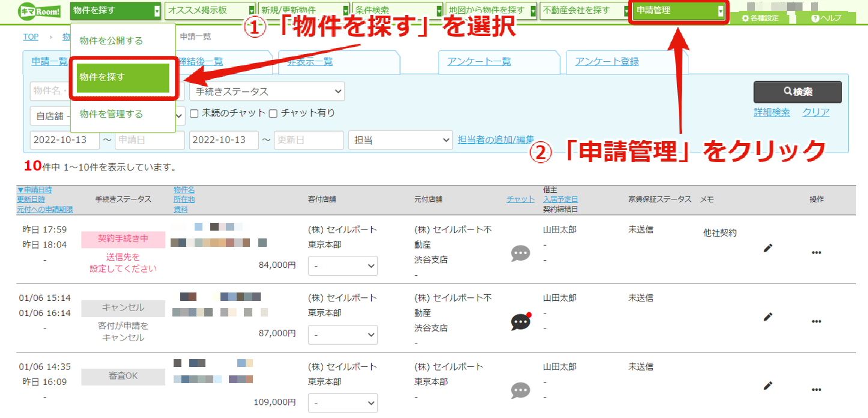The height and width of the screenshot is (418, 868).
Task: Switch to アンケート一覧 tab
Action: pos(479,61)
